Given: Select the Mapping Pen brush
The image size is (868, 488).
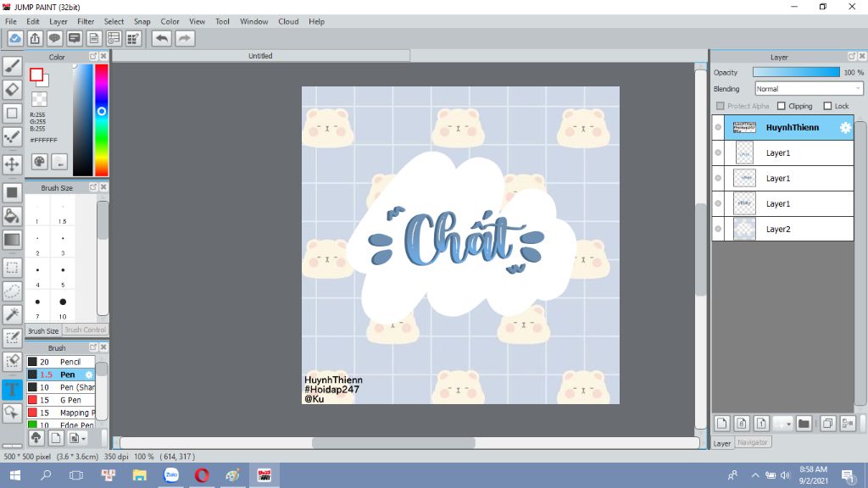Looking at the screenshot, I should click(61, 413).
